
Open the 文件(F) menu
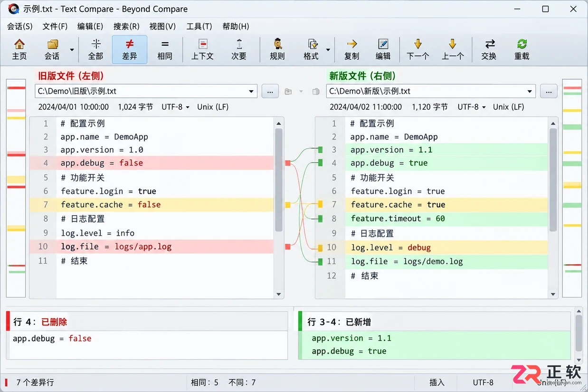click(x=55, y=26)
